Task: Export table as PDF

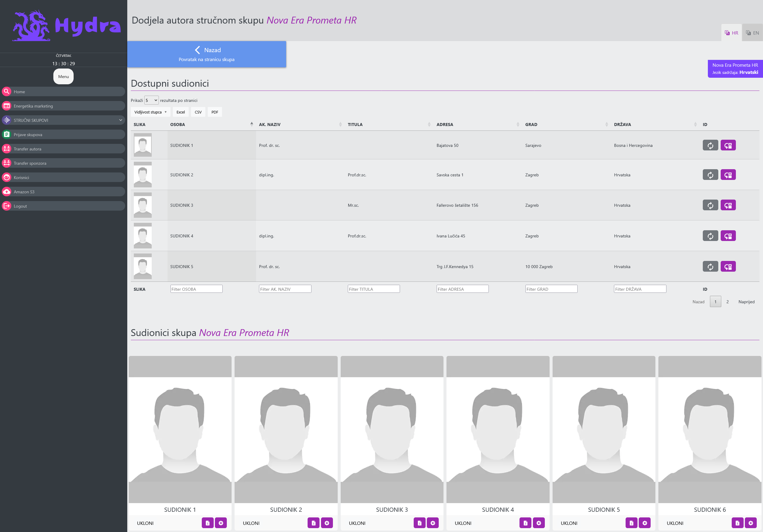Action: 215,112
